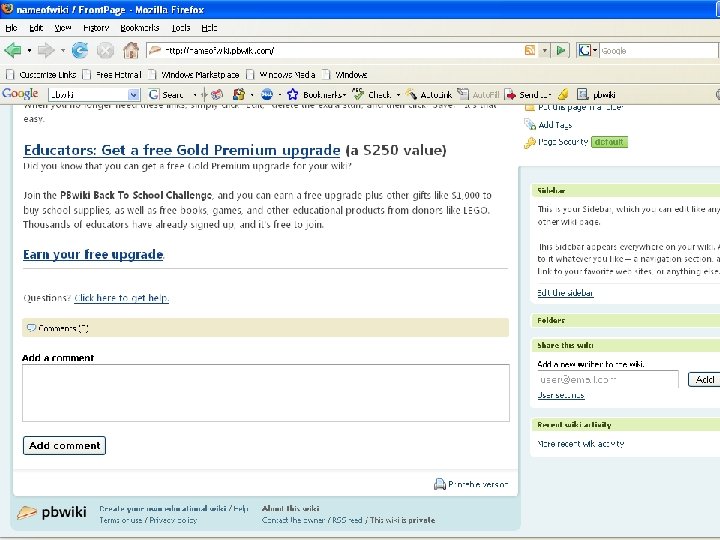The image size is (720, 540).
Task: Open the History menu
Action: 96,28
